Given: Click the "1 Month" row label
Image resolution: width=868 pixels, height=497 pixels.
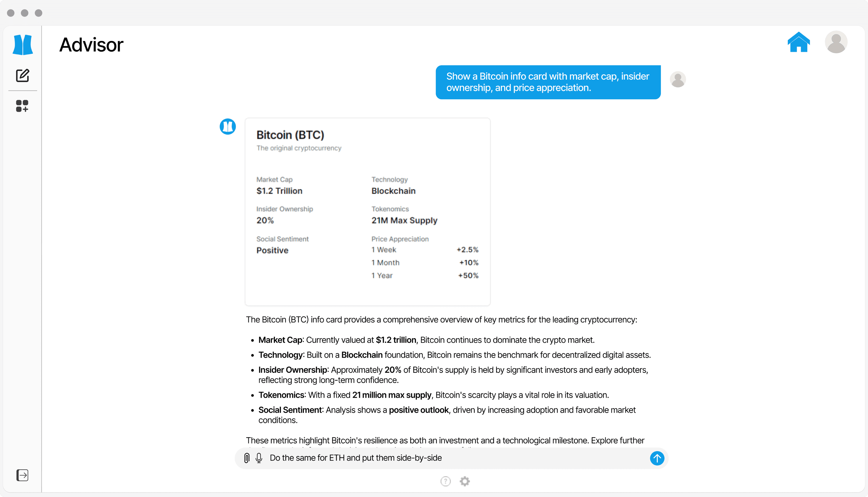Looking at the screenshot, I should coord(386,262).
